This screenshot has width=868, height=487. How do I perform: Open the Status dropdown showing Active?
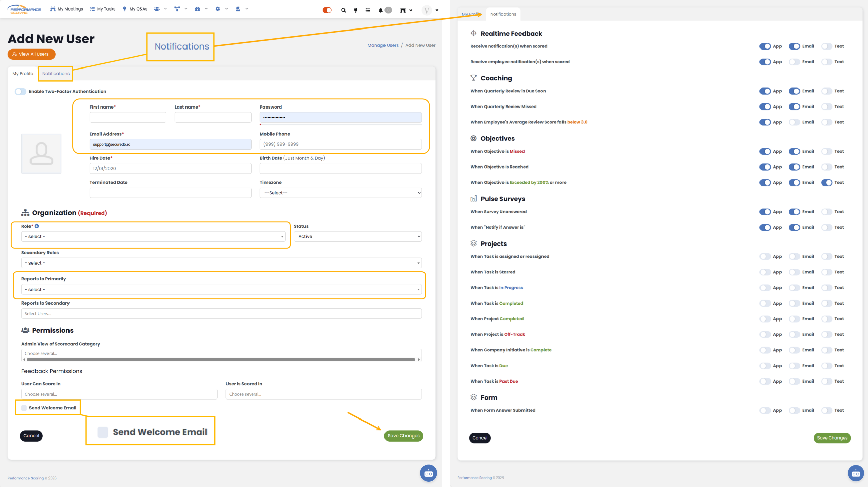tap(357, 236)
